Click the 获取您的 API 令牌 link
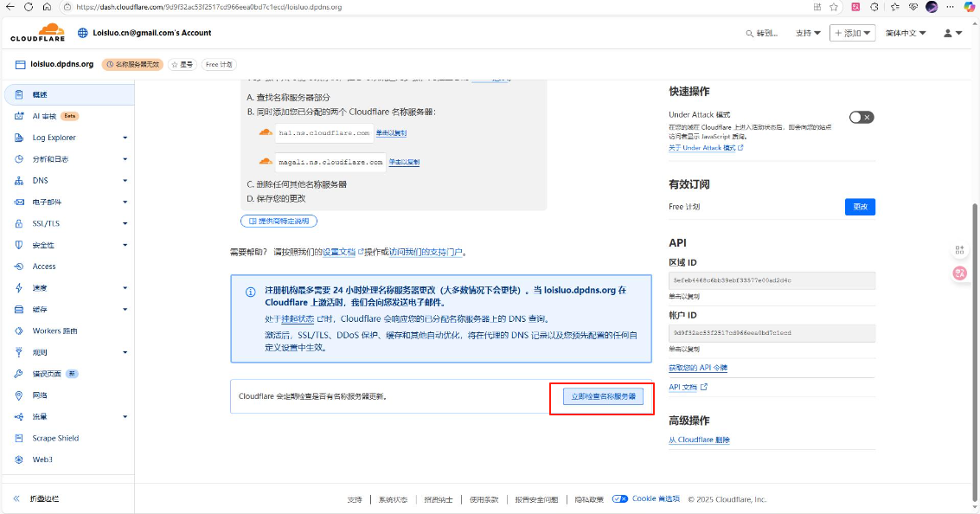 697,368
